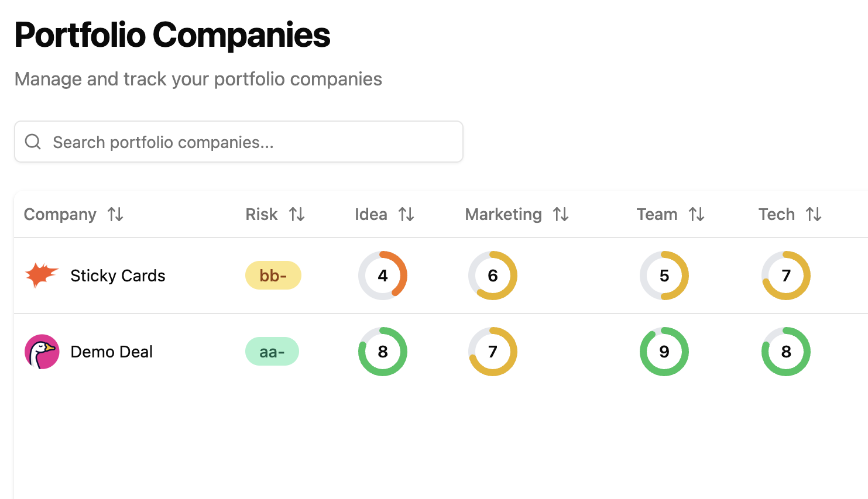This screenshot has width=868, height=499.
Task: Sort by Risk using the arrows icon
Action: coord(297,215)
